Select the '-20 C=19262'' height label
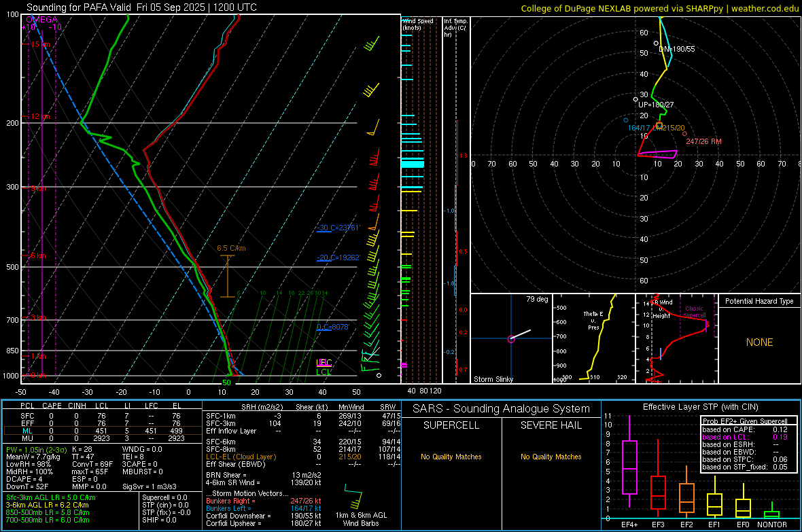802x532 pixels. pos(338,258)
